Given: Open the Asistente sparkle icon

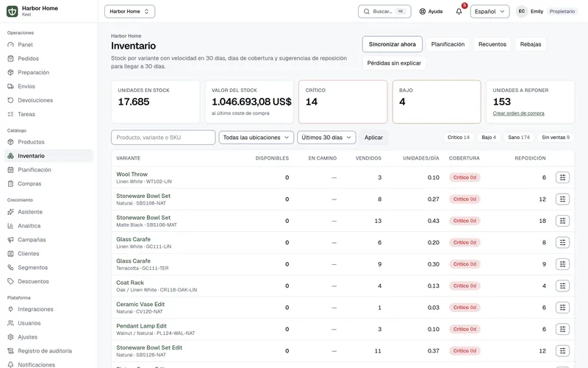Looking at the screenshot, I should (10, 212).
